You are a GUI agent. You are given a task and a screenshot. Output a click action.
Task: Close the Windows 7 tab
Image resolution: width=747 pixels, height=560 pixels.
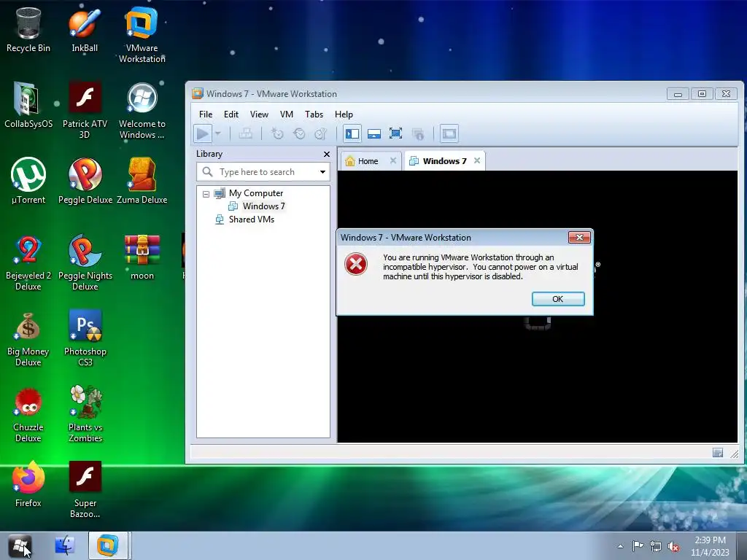click(477, 160)
